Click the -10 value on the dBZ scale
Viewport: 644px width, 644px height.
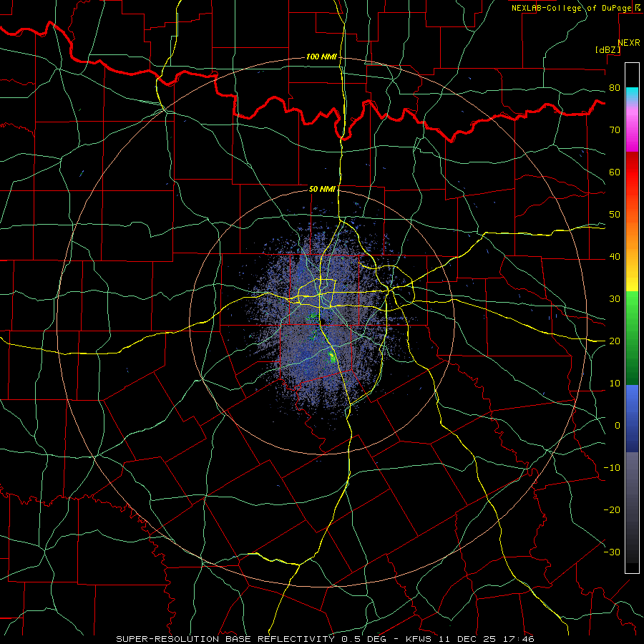tap(612, 468)
